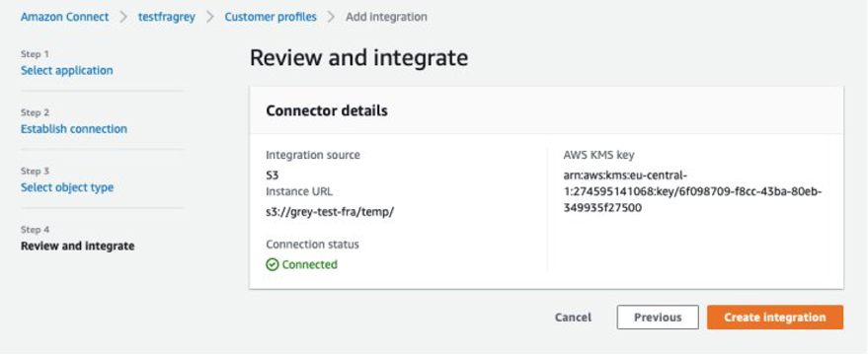Viewport: 868px width, 355px height.
Task: Click the green Connected checkmark icon
Action: pos(272,265)
